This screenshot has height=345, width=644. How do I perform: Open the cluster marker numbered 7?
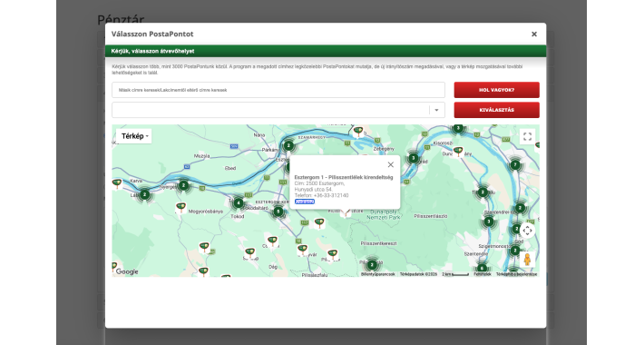tap(515, 165)
